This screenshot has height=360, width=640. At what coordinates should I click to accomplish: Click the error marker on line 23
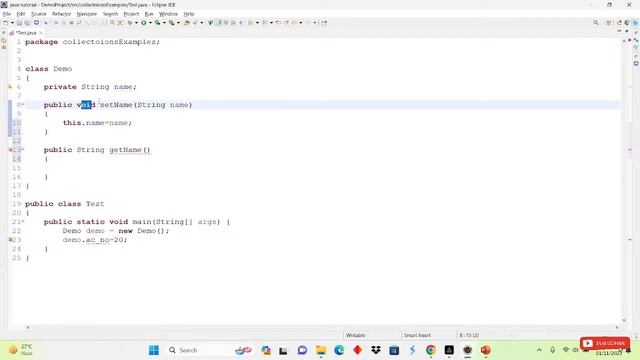(x=10, y=240)
